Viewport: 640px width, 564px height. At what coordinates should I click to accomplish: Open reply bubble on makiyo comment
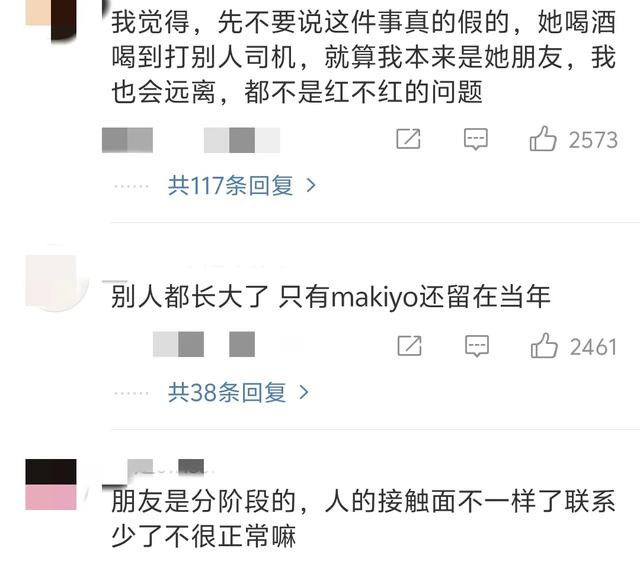[x=477, y=346]
